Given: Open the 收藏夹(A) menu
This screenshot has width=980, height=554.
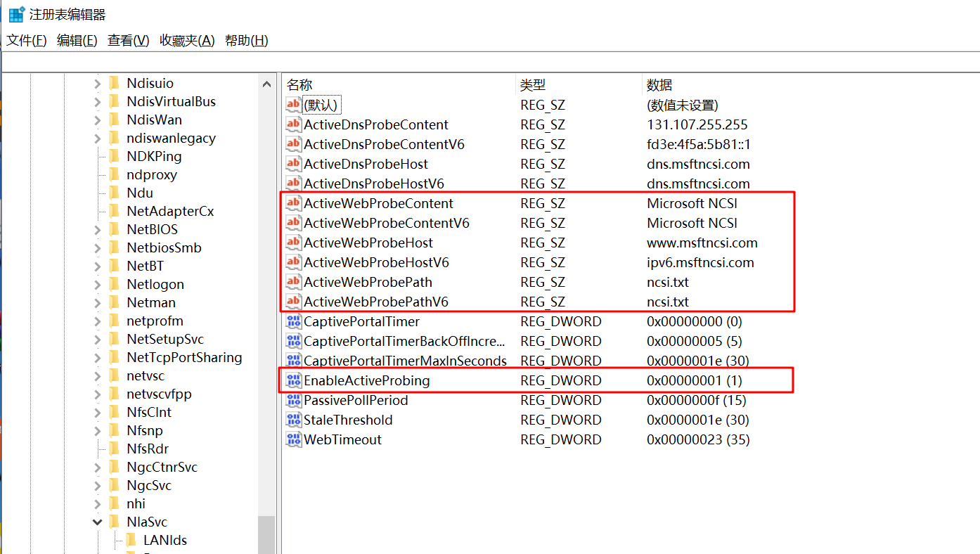Looking at the screenshot, I should pos(187,41).
